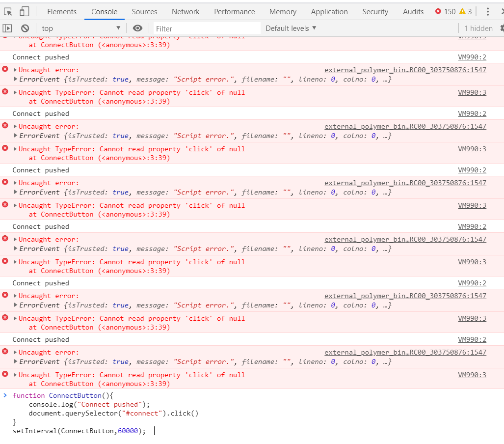Open the bottom-most VM990:3 source link
The height and width of the screenshot is (444, 504).
(472, 375)
